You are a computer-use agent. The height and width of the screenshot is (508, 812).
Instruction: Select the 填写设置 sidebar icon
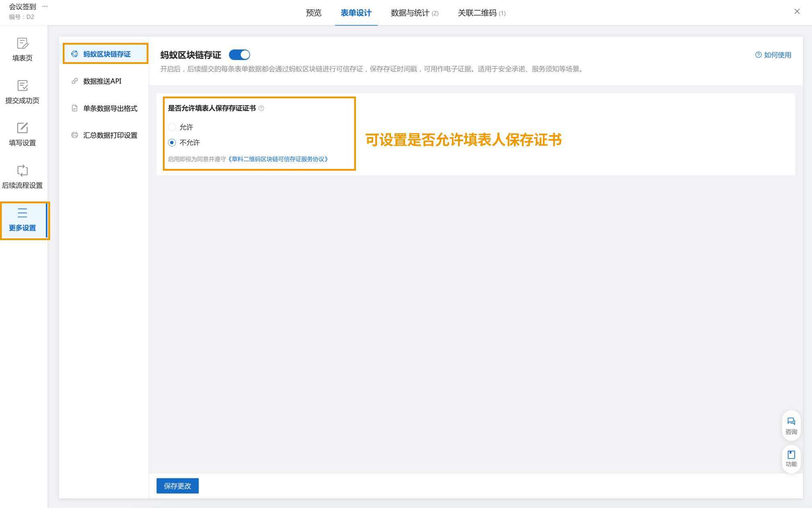point(23,128)
